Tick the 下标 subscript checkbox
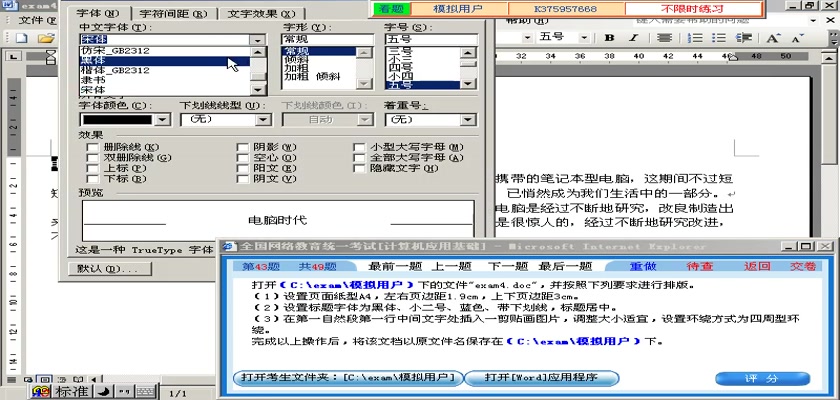 [93, 179]
